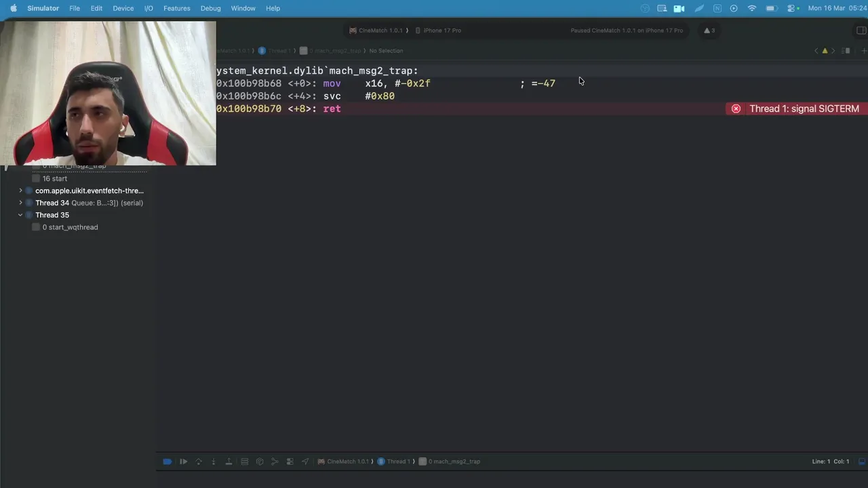Open the Help menu
868x488 pixels.
pos(273,8)
